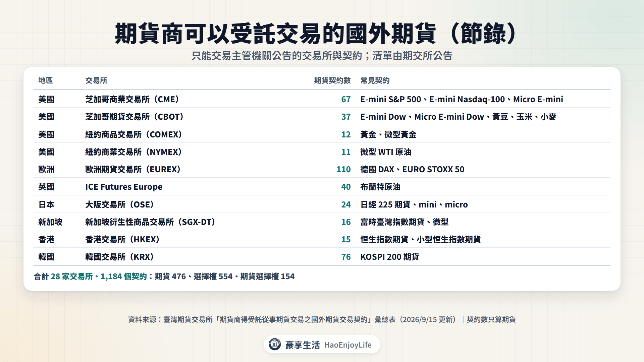Click the 微型 WTI 原油 cell
Image resolution: width=644 pixels, height=362 pixels.
coord(386,152)
